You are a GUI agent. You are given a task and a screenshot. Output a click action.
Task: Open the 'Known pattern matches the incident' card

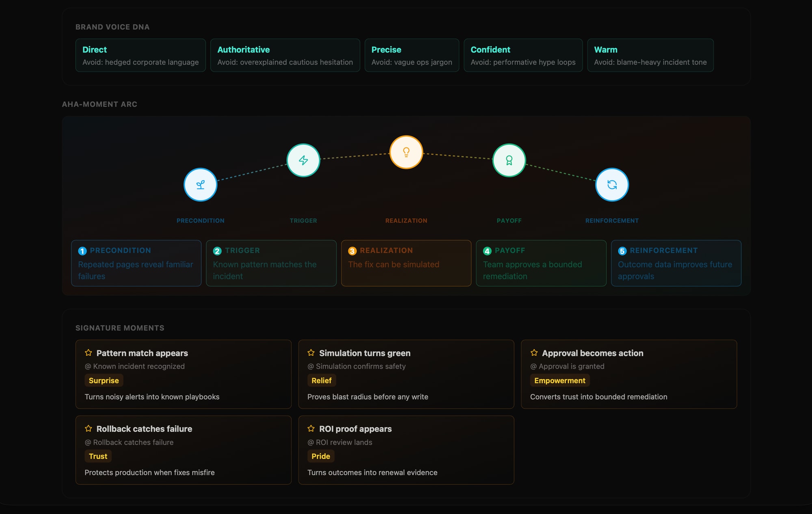tap(271, 263)
